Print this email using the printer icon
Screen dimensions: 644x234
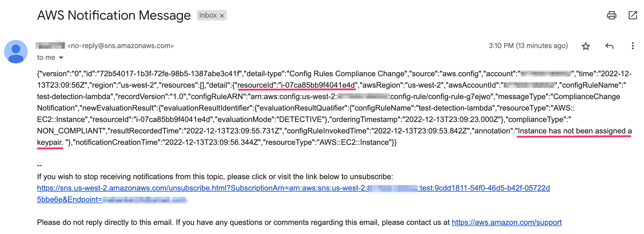(611, 15)
